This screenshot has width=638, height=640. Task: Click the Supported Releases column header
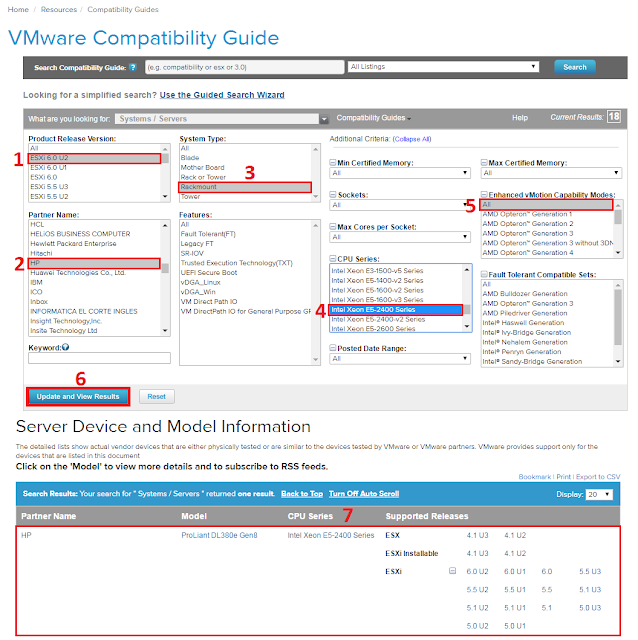pyautogui.click(x=427, y=516)
